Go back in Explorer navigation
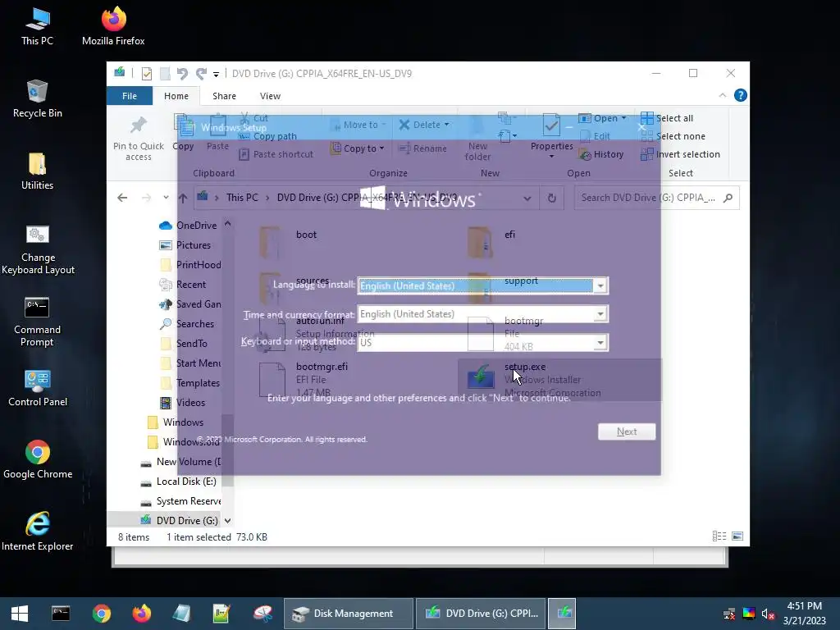The width and height of the screenshot is (840, 630). [122, 198]
